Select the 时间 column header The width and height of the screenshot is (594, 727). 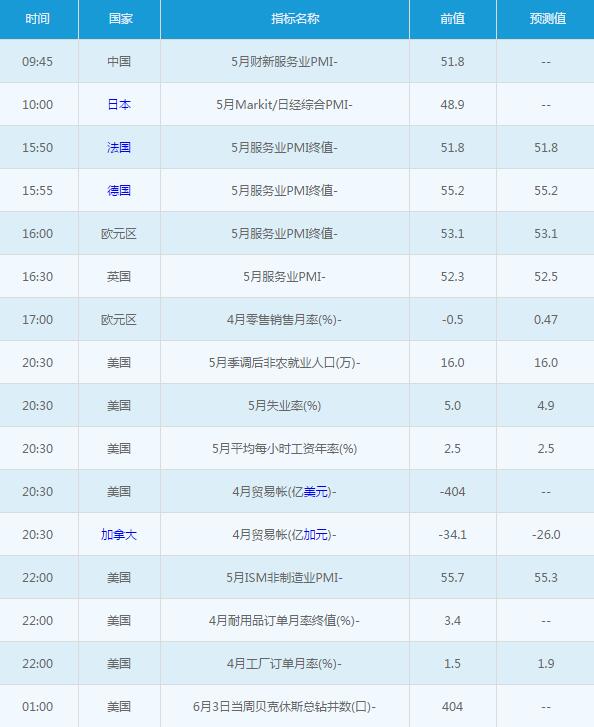tap(38, 19)
